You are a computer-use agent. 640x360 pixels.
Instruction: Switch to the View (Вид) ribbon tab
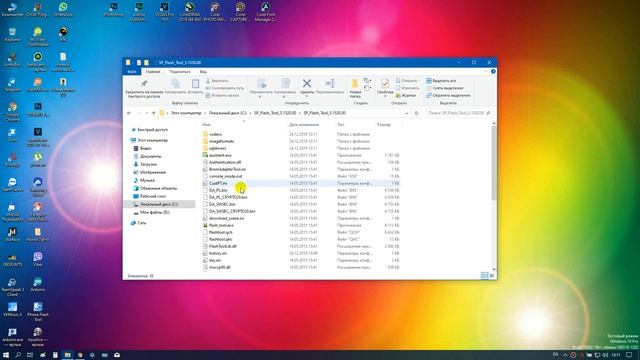point(203,71)
